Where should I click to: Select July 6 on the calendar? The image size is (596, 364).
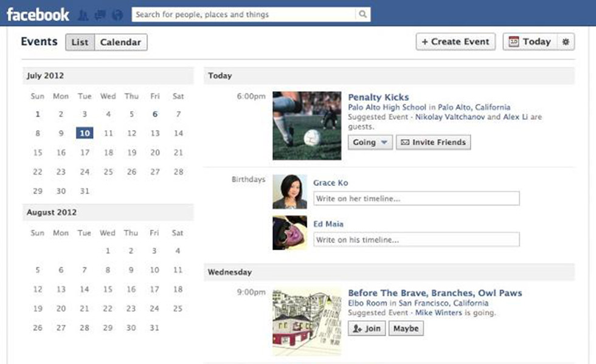click(155, 114)
